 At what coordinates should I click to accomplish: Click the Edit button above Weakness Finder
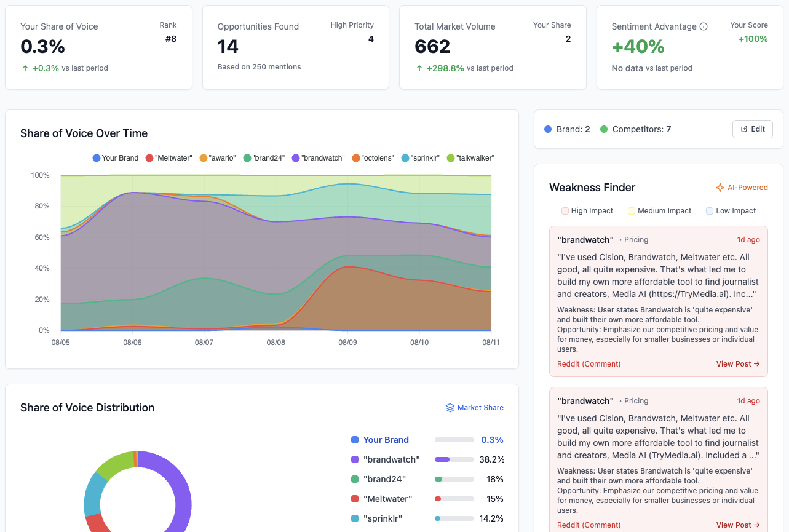coord(753,129)
